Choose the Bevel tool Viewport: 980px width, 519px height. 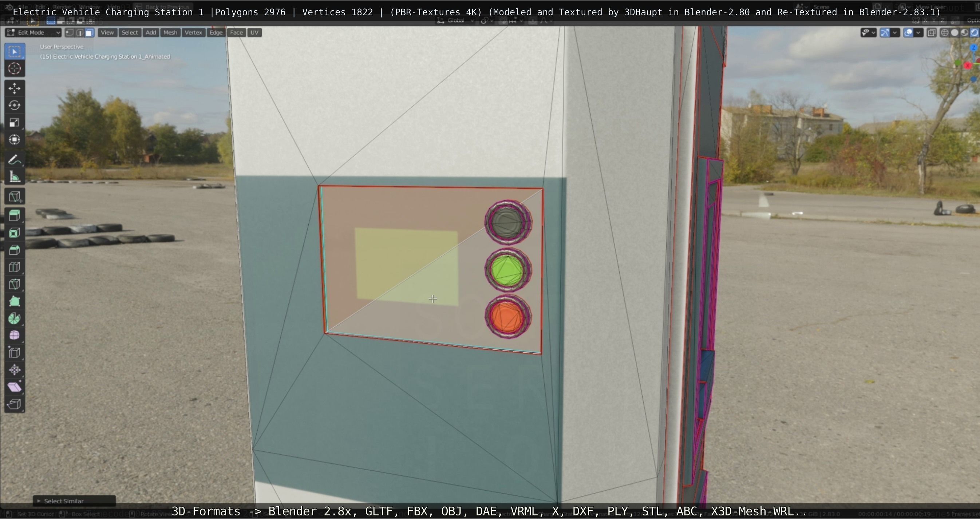15,250
